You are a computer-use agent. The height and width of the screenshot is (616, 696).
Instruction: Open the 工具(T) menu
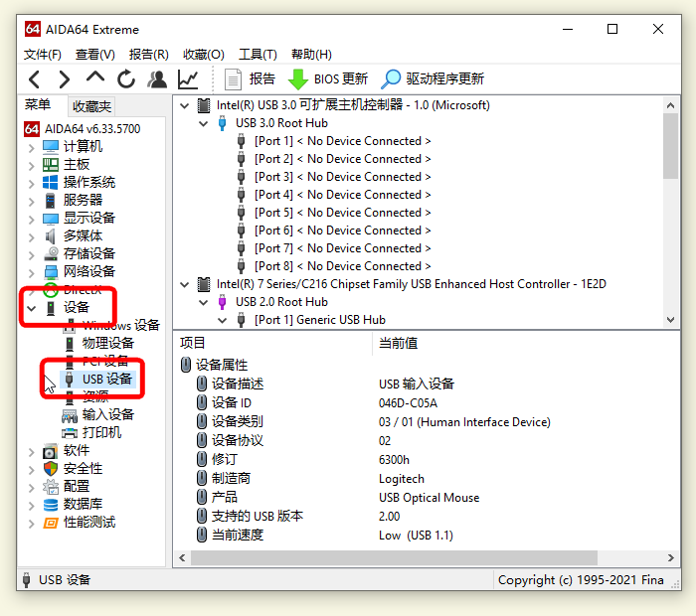click(x=258, y=54)
